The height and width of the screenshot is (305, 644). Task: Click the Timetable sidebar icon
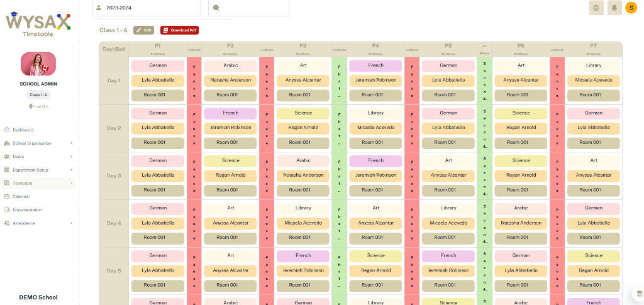click(6, 183)
